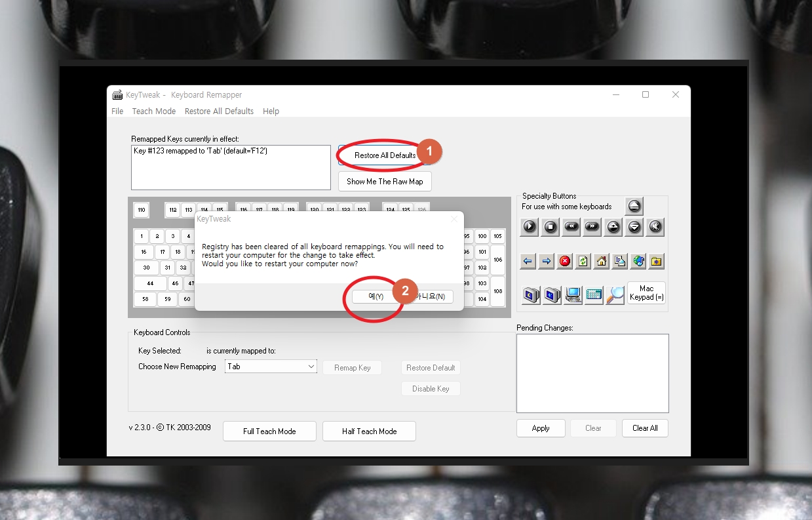Click keyboard key 16
The width and height of the screenshot is (812, 520).
click(144, 252)
